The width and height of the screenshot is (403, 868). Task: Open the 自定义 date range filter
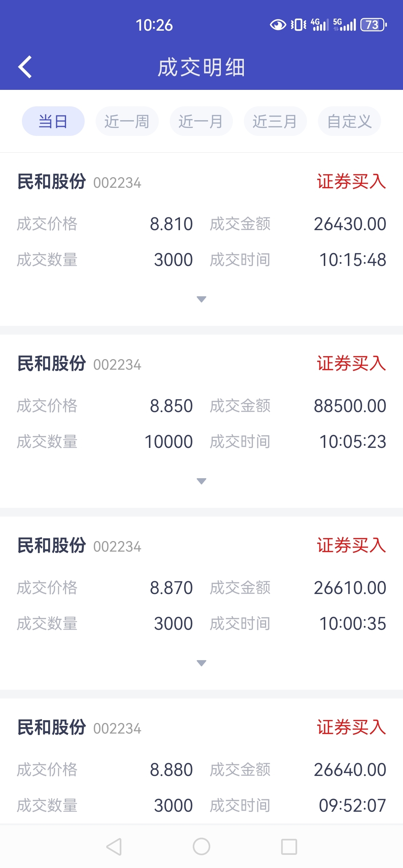point(349,121)
